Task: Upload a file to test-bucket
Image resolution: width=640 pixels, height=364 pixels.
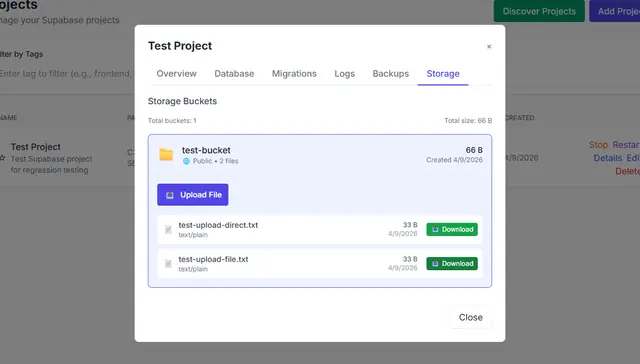Action: 193,195
